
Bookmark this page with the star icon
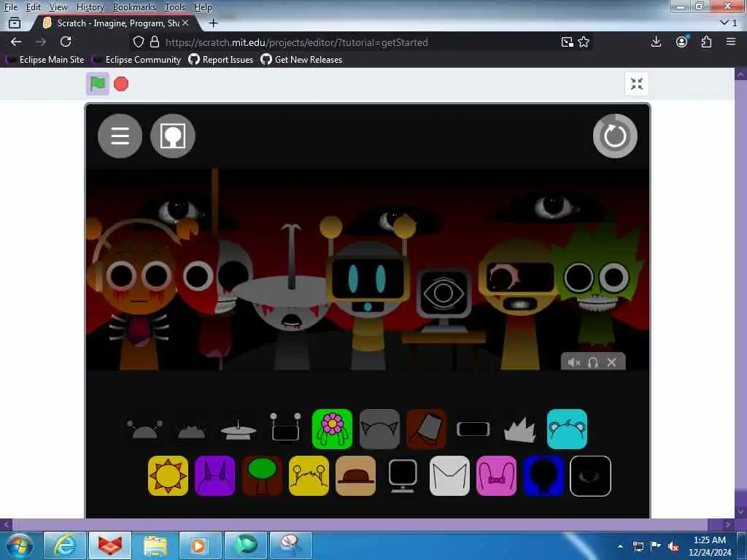584,42
